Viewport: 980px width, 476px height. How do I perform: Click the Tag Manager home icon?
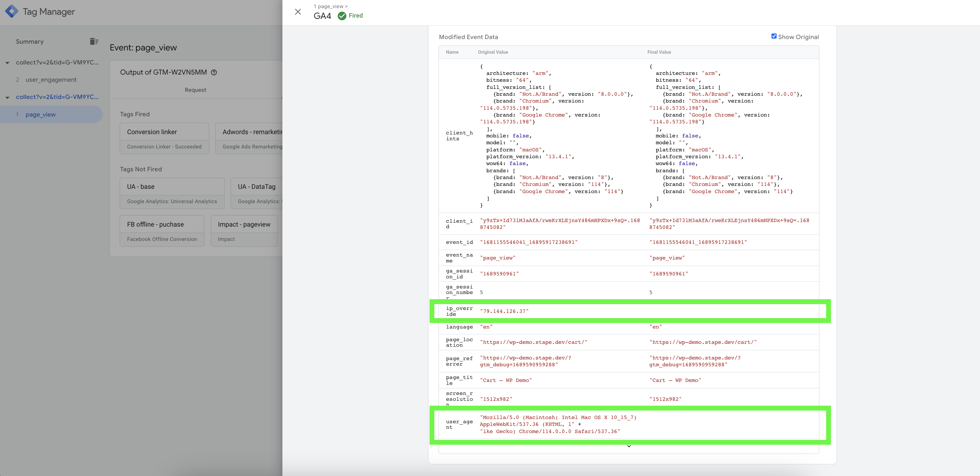[12, 13]
